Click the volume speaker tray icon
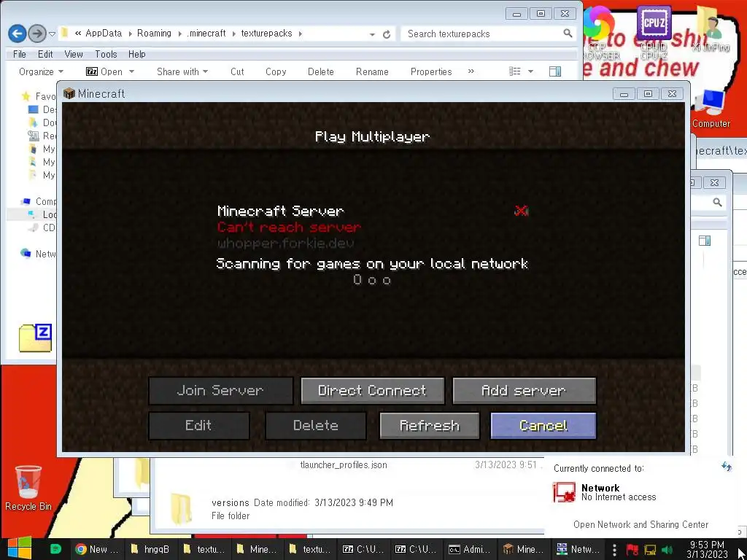This screenshot has height=560, width=747. pos(667,550)
